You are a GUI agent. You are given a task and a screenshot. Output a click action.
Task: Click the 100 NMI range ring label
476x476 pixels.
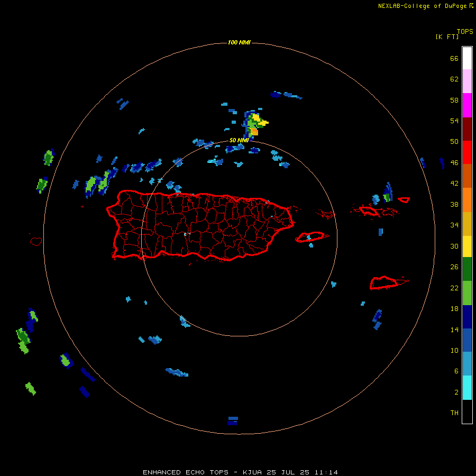[239, 42]
